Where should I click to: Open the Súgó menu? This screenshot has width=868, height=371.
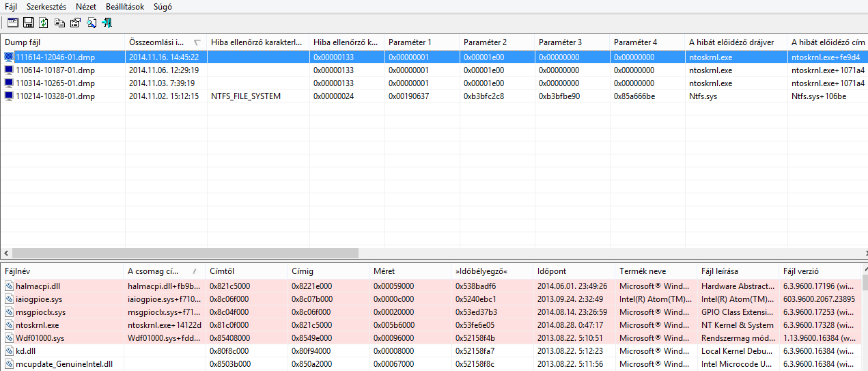pos(163,7)
